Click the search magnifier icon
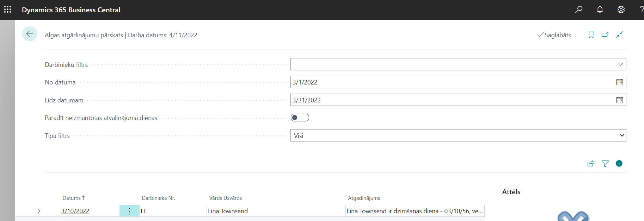Image resolution: width=644 pixels, height=221 pixels. pos(579,10)
